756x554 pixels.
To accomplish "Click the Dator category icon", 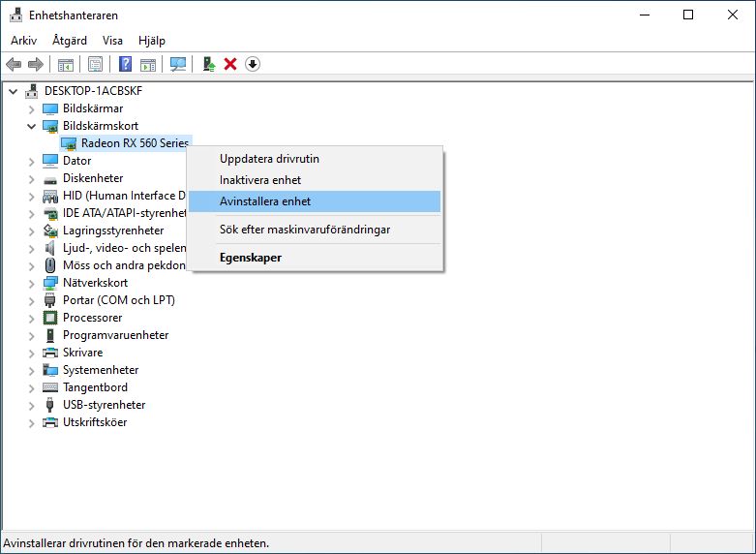I will click(50, 161).
